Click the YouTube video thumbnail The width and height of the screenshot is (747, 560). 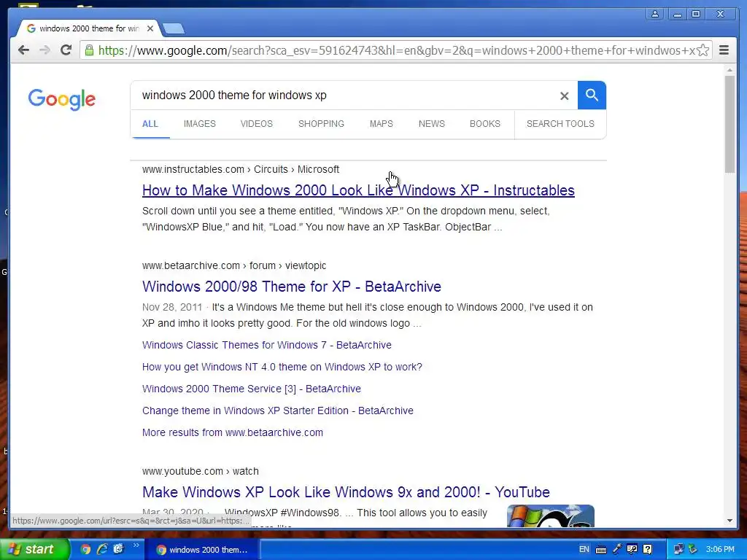551,516
